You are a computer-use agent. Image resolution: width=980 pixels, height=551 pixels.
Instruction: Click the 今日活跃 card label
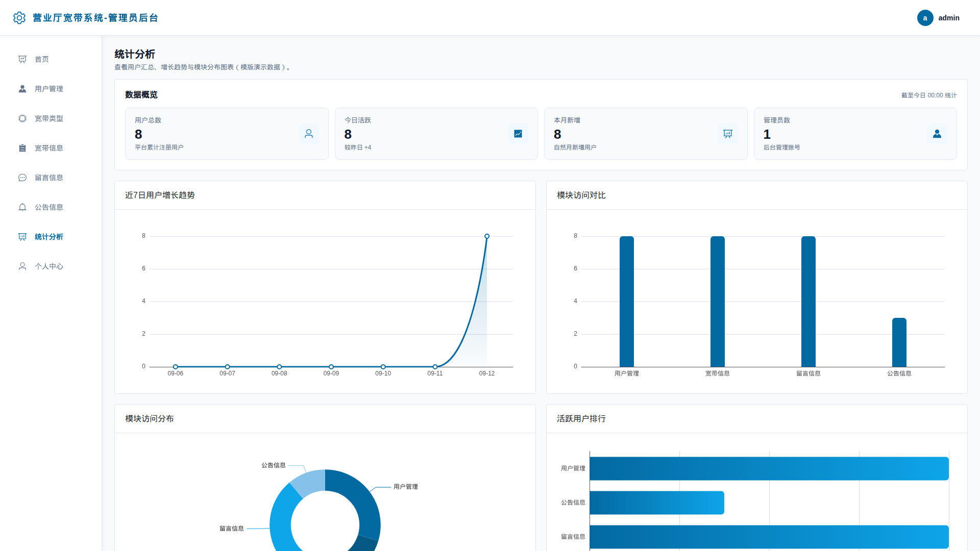(358, 120)
